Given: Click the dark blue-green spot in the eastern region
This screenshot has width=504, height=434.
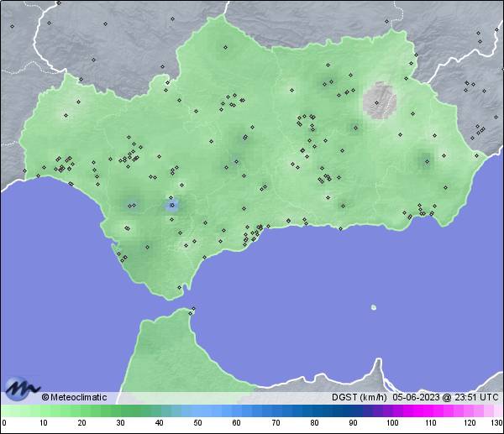Looking at the screenshot, I should click(x=423, y=159).
